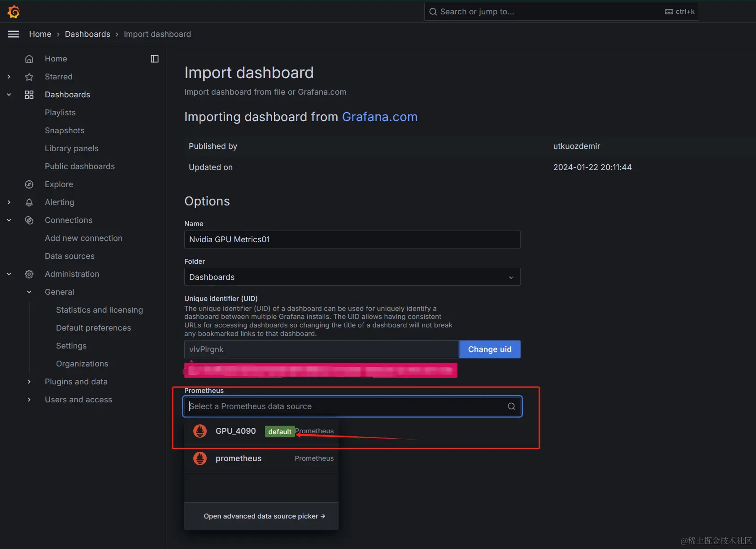The height and width of the screenshot is (549, 756).
Task: Click the UID input field
Action: (x=322, y=349)
